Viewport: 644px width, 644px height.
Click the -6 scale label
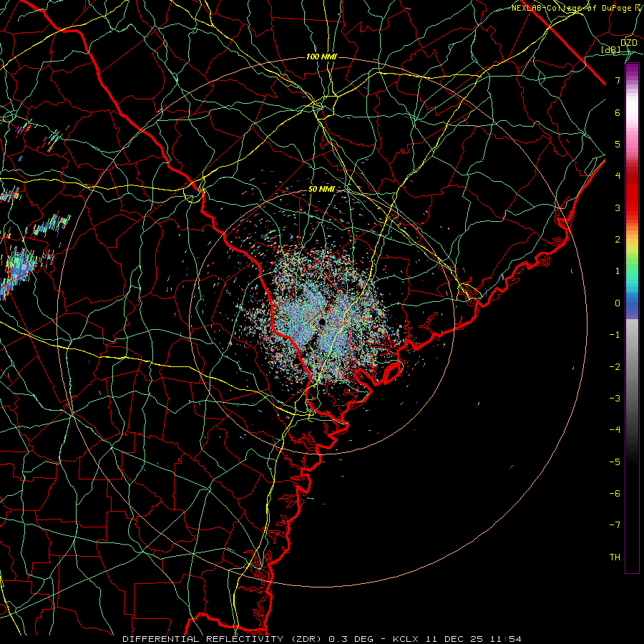click(x=615, y=494)
